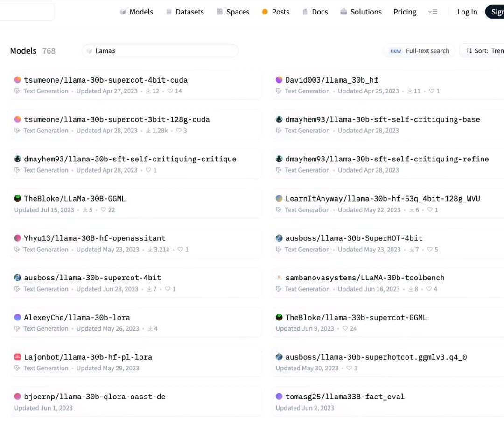The height and width of the screenshot is (425, 504).
Task: Open LearnItAnyway llama-30b-hf-53q model
Action: pos(388,204)
